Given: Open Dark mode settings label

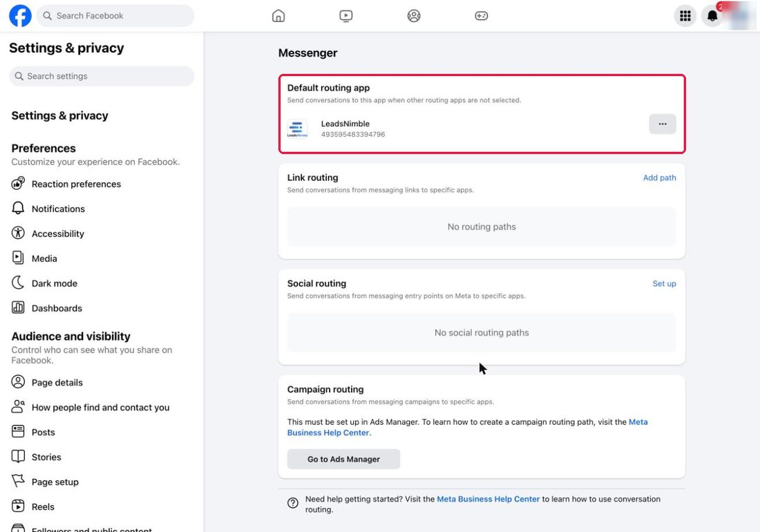Looking at the screenshot, I should point(55,283).
